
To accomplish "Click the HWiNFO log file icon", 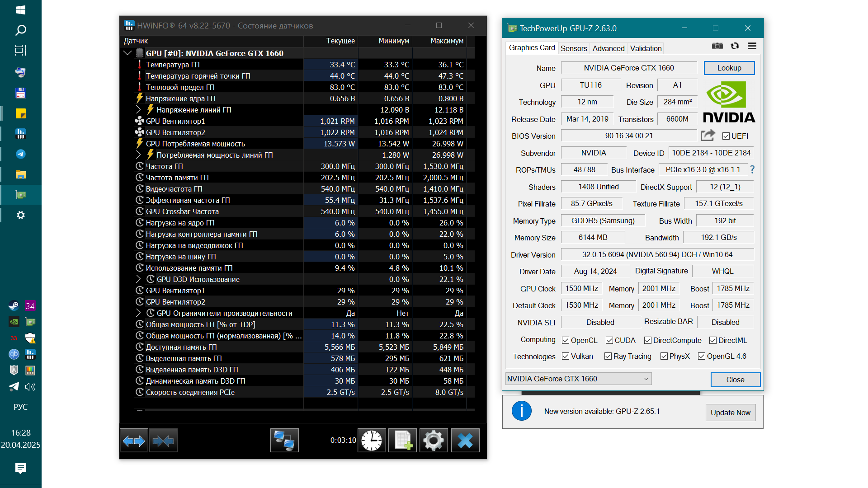I will click(402, 440).
